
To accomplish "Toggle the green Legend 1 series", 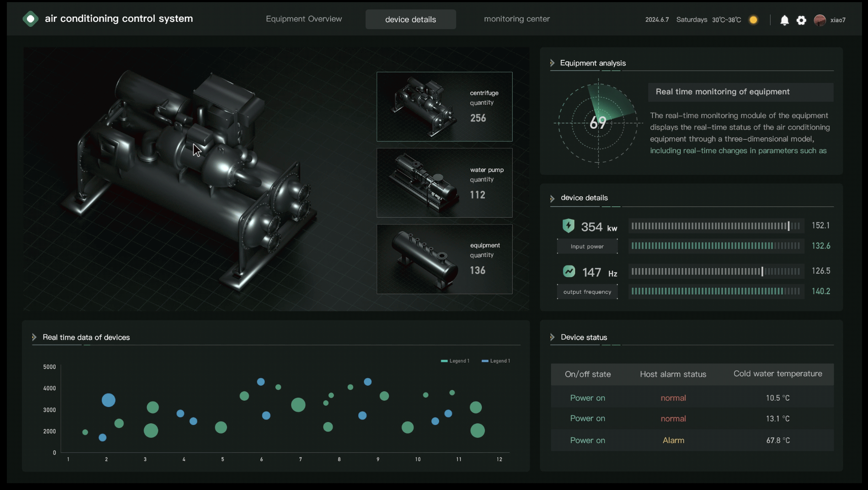I will (x=455, y=361).
